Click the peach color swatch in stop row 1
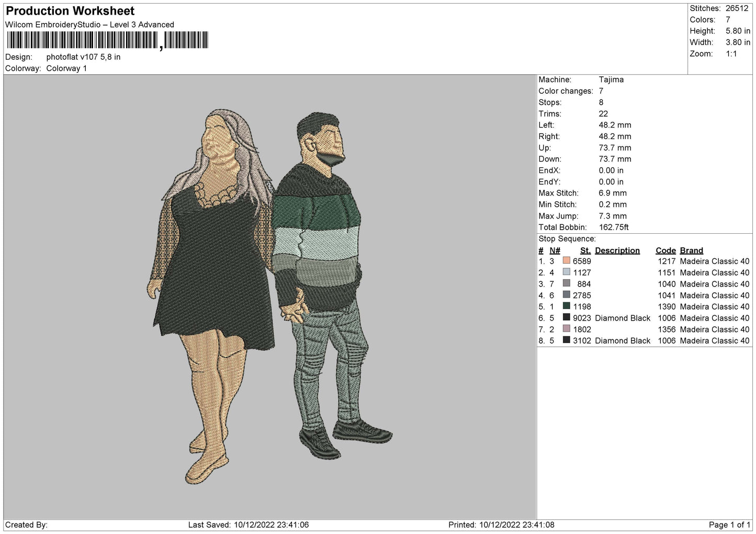Screen dimensions: 756x534 tap(566, 260)
